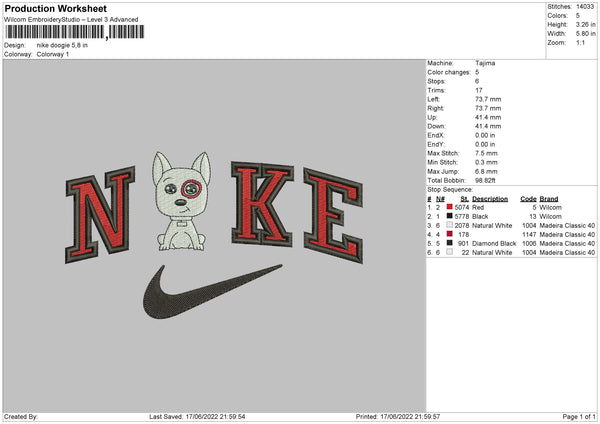Select the Max Jump value 6.8 mm
600x424 pixels.
point(486,171)
